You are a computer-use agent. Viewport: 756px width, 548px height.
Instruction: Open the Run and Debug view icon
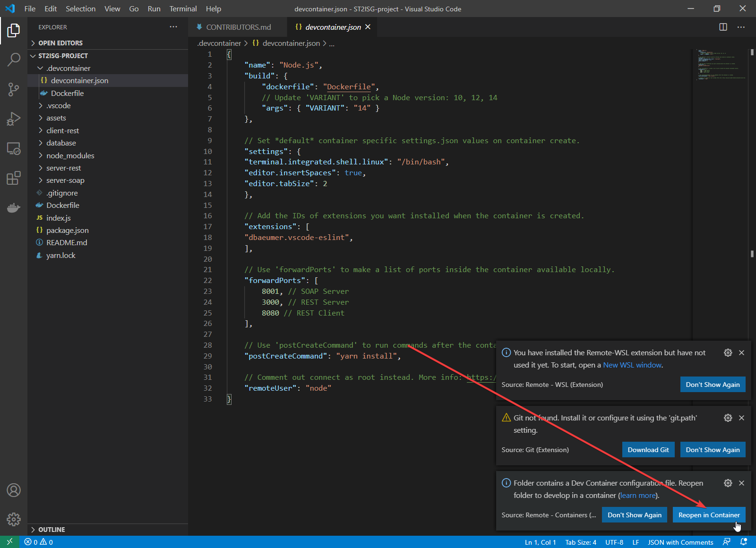[14, 119]
